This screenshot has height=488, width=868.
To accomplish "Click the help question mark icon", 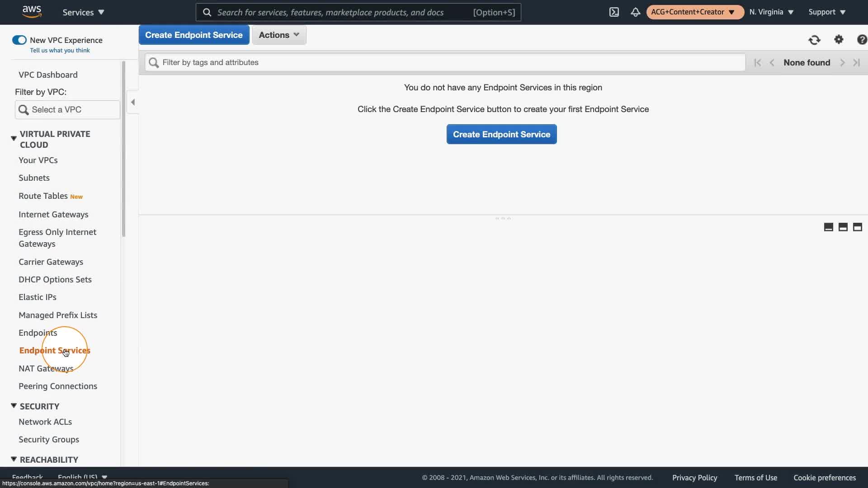I will (862, 40).
